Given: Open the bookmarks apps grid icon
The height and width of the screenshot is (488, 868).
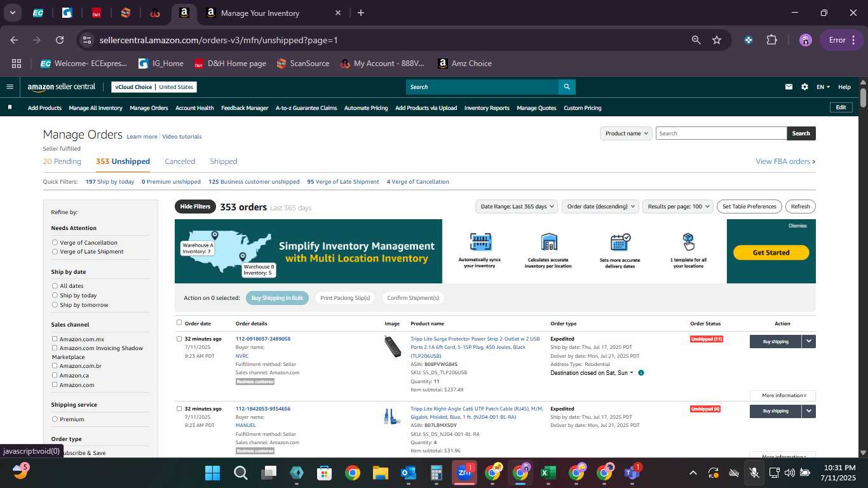Looking at the screenshot, I should [17, 64].
